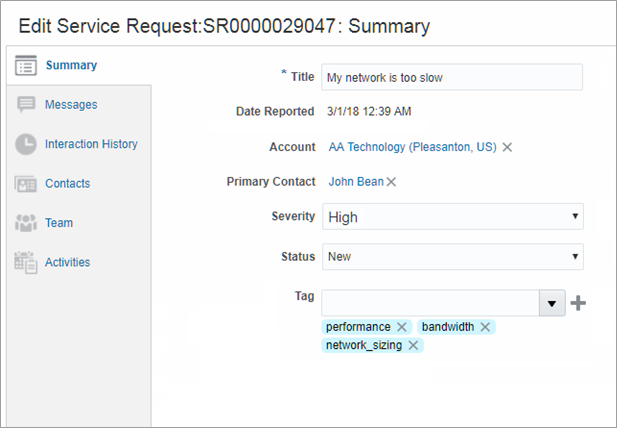617x428 pixels.
Task: Switch to the Messages tab
Action: pos(71,105)
